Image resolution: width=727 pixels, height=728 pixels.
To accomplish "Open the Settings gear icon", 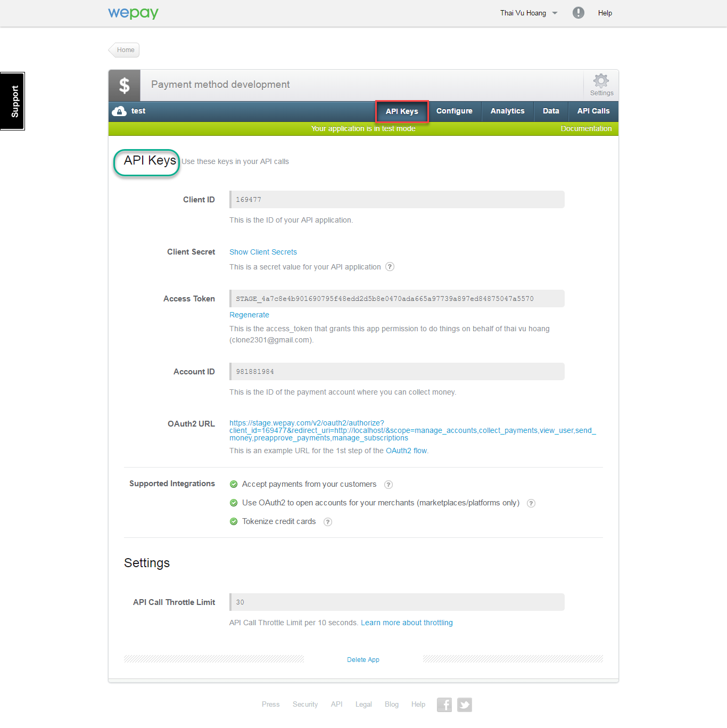I will point(601,81).
